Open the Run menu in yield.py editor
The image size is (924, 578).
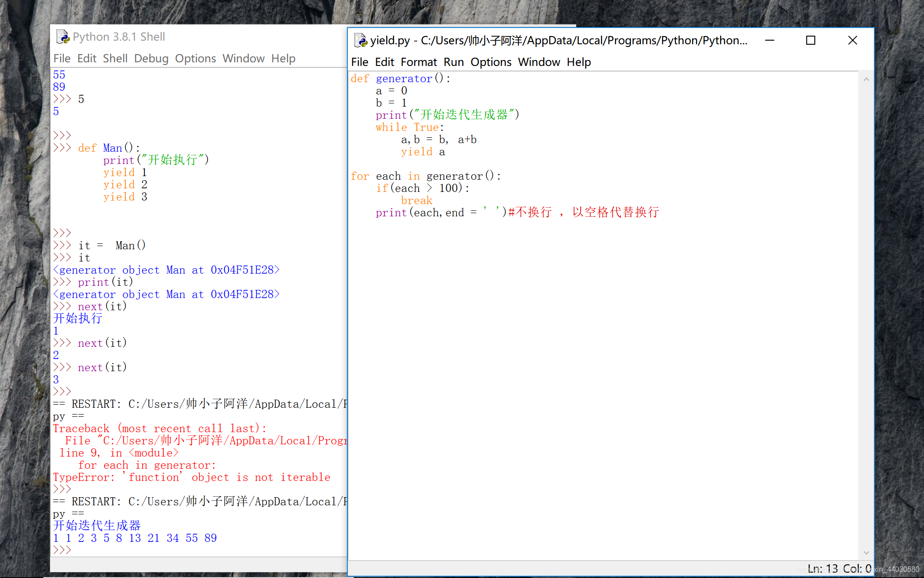(x=453, y=62)
